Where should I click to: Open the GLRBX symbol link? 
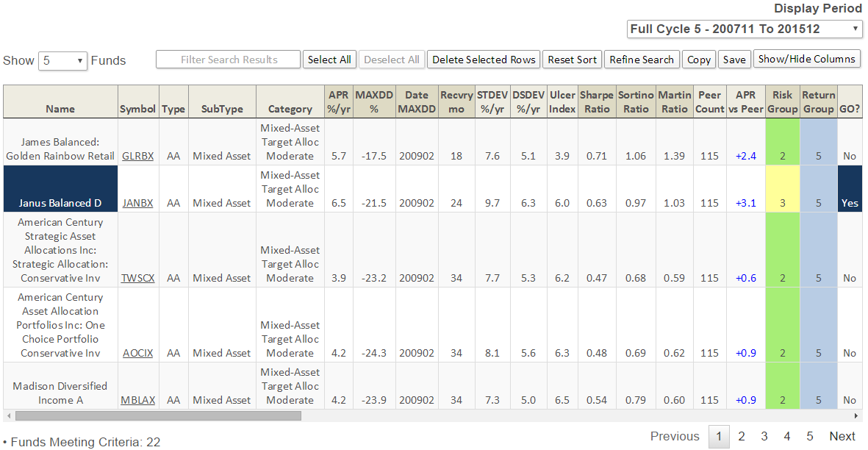click(137, 156)
